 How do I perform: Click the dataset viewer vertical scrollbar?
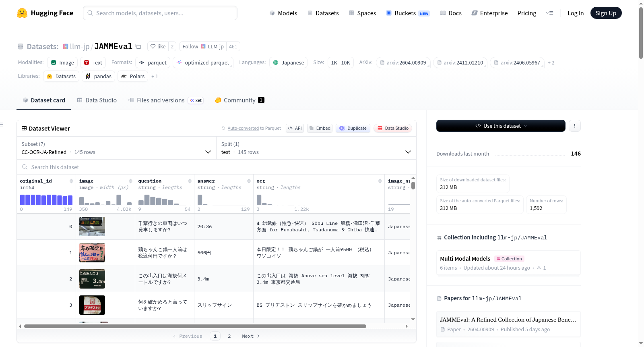coord(413,185)
